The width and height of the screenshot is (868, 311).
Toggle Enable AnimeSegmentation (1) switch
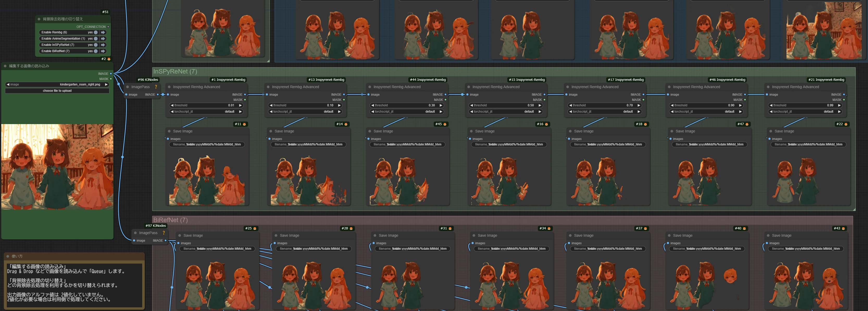96,39
